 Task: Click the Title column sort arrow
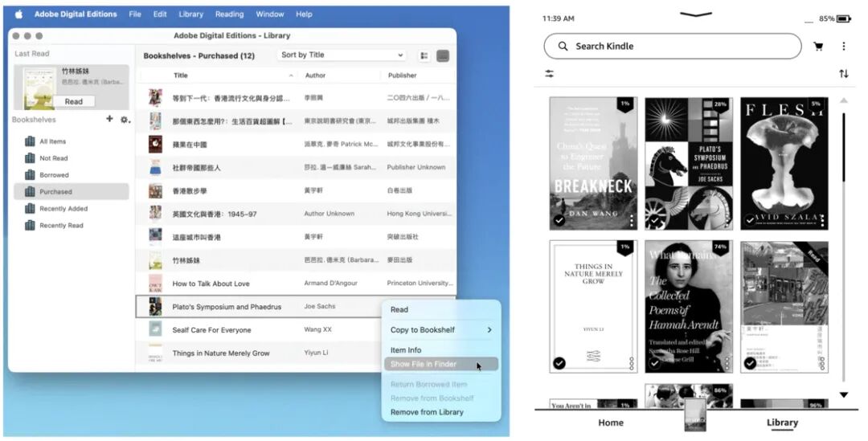[291, 76]
